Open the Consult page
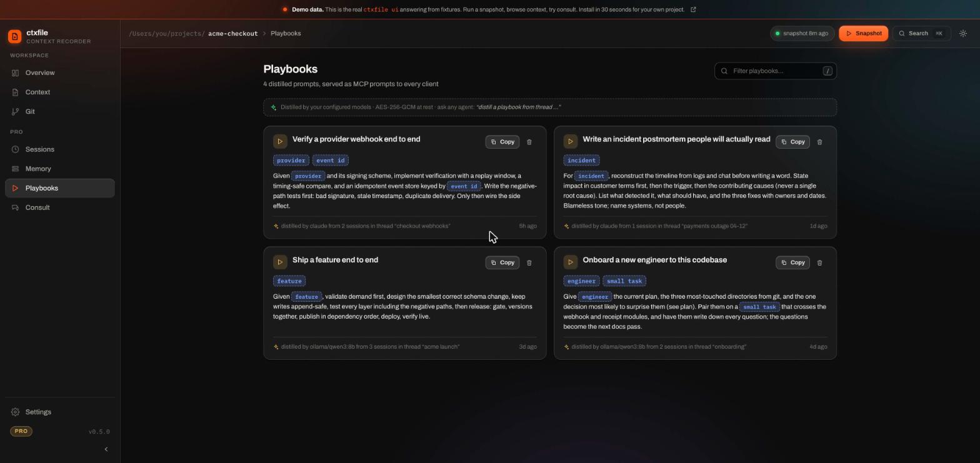This screenshot has height=463, width=980. tap(60, 207)
